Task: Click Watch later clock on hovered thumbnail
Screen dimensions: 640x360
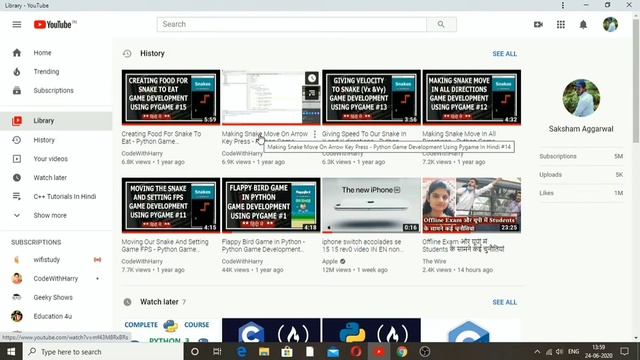Action: point(312,78)
